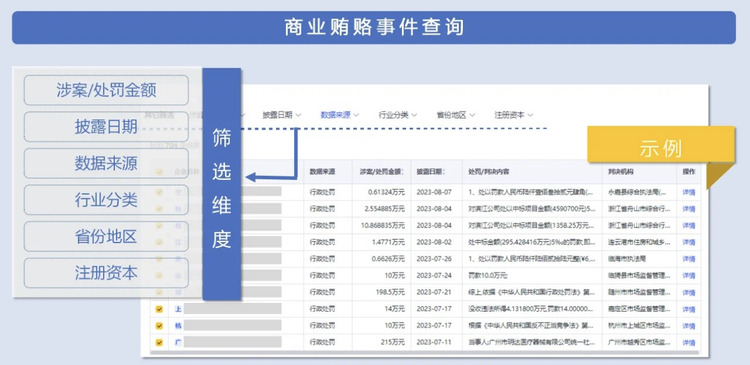Open 详情 for the 0.61324万元 row
This screenshot has height=365, width=750.
[x=688, y=192]
